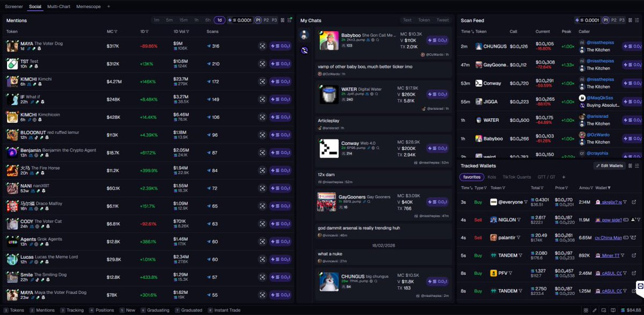Click the grid layout icon in Tracked Wallets header
This screenshot has width=644, height=315.
pos(630,166)
